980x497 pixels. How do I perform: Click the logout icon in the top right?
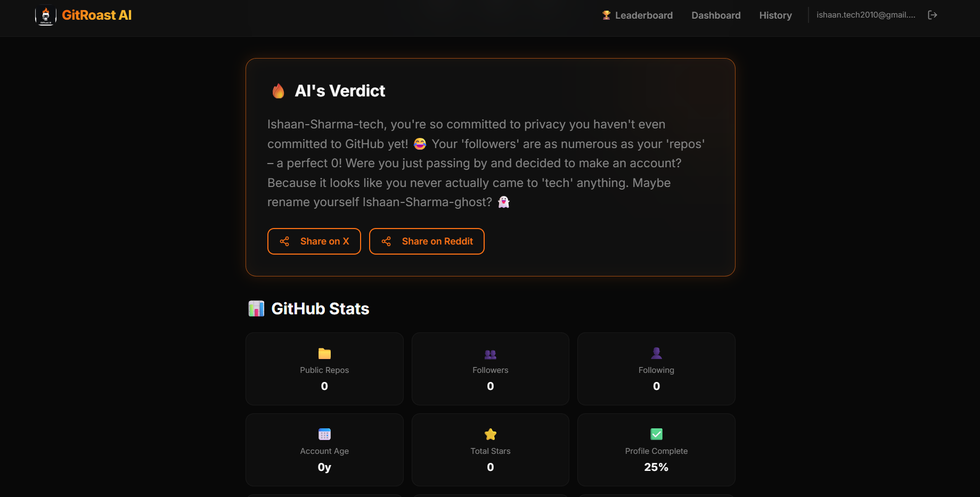(933, 15)
